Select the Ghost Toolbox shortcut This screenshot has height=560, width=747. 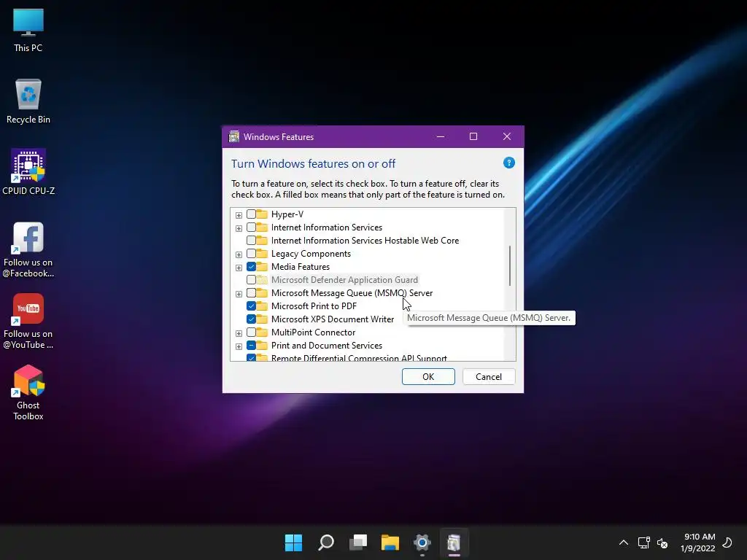click(x=28, y=393)
